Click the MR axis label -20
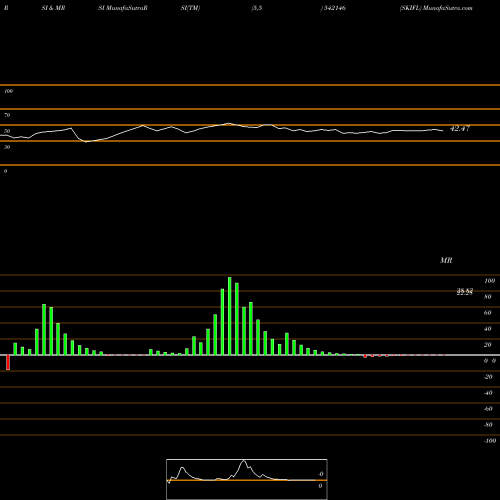500x500 pixels. coord(488,377)
